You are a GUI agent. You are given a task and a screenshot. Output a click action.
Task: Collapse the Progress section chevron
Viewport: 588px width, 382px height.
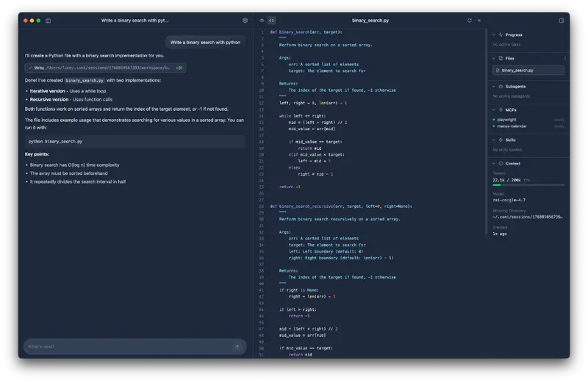coord(494,35)
